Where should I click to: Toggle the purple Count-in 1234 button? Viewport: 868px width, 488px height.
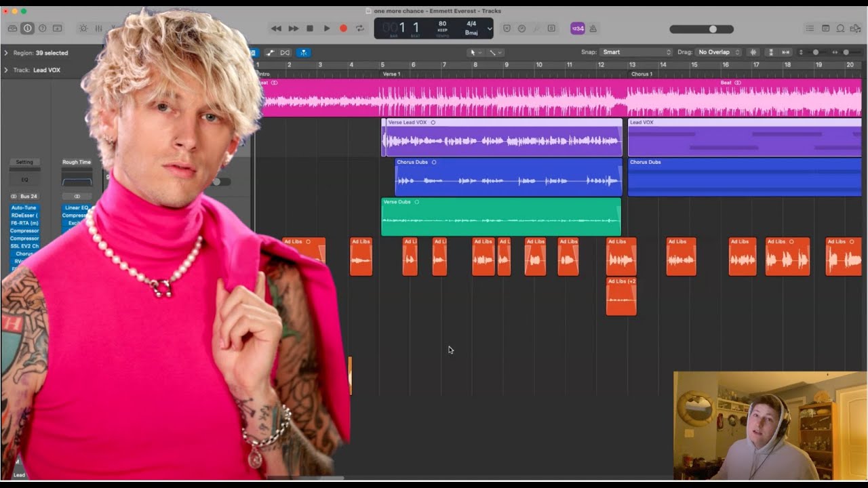coord(578,28)
